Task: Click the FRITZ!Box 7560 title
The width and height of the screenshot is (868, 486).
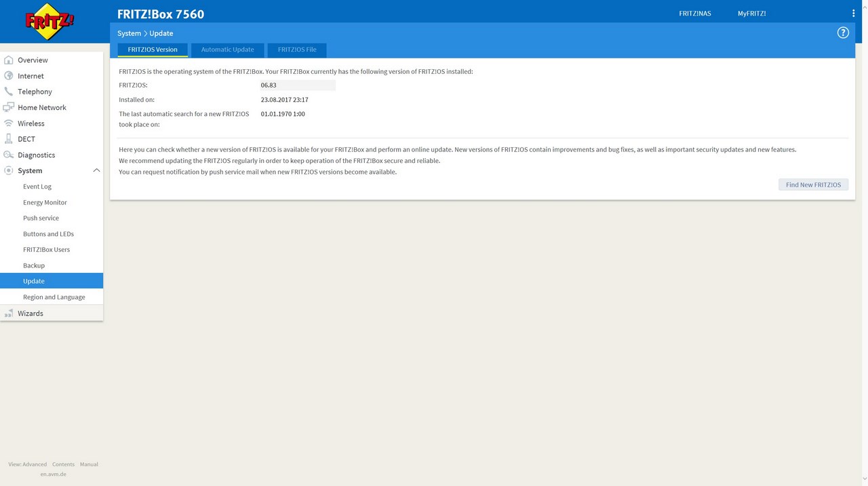Action: click(x=161, y=14)
